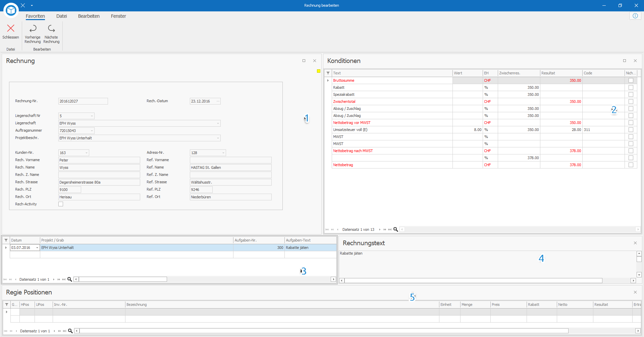Check the box in the Spezialrabatt row
644x337 pixels.
631,94
